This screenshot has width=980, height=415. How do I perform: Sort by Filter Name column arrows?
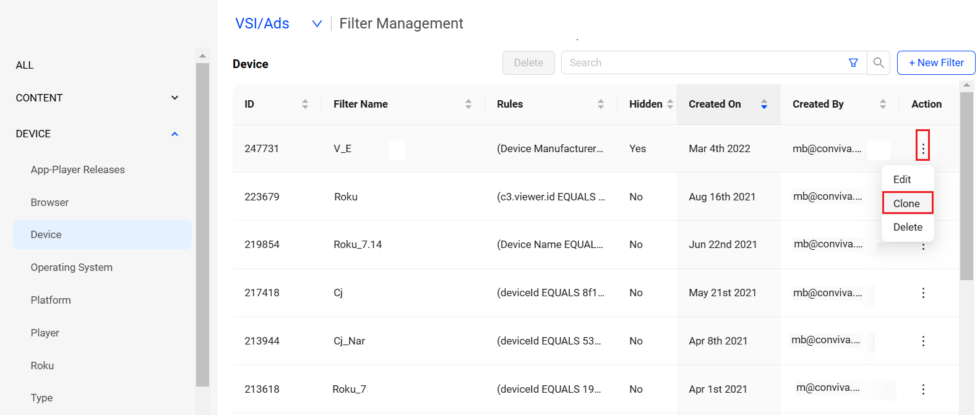pyautogui.click(x=468, y=104)
